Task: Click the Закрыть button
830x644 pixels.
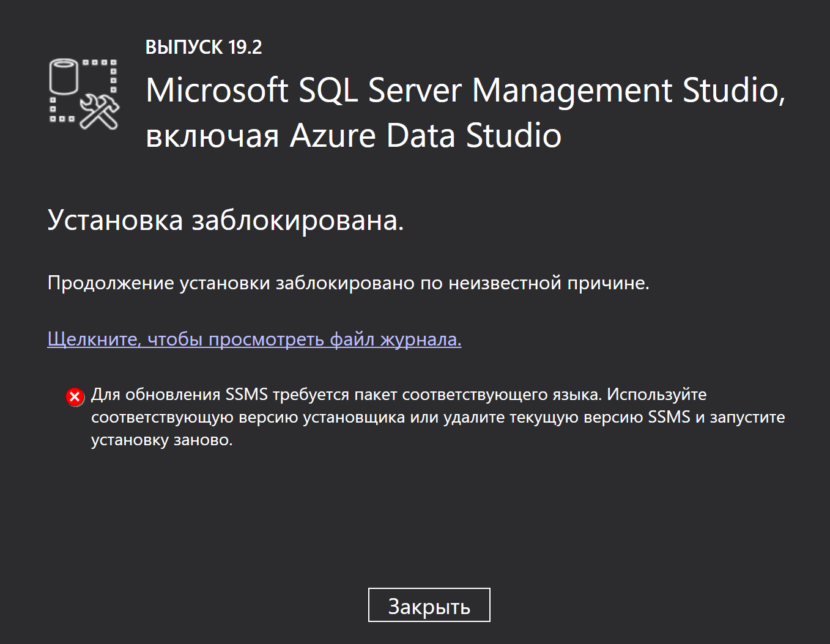Action: point(429,605)
